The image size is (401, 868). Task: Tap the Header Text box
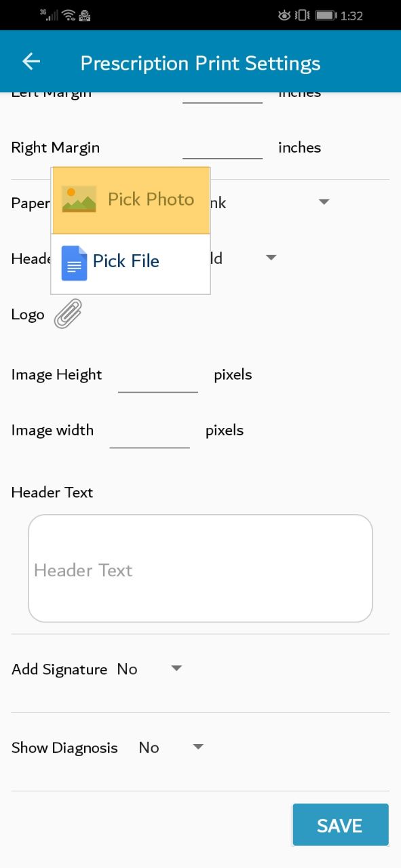pos(200,568)
